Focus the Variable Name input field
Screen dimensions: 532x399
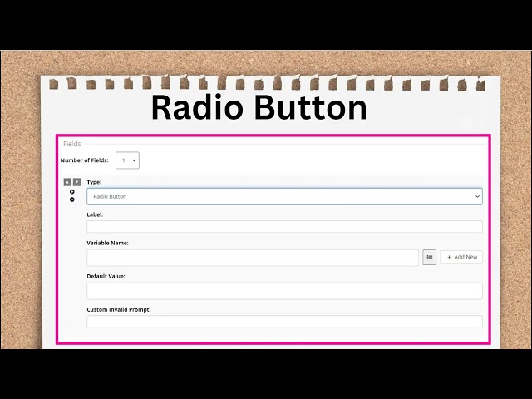coord(253,258)
